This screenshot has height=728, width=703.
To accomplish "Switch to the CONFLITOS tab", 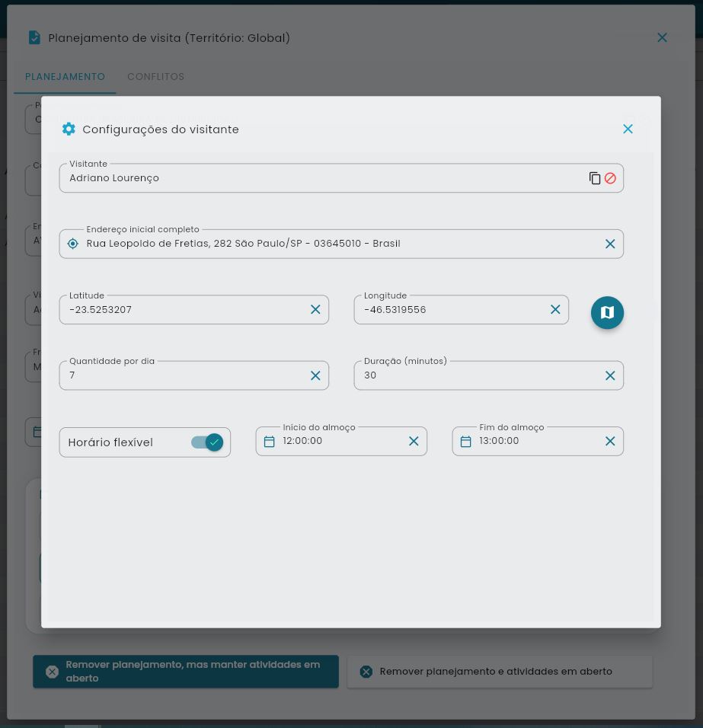I will click(x=156, y=77).
